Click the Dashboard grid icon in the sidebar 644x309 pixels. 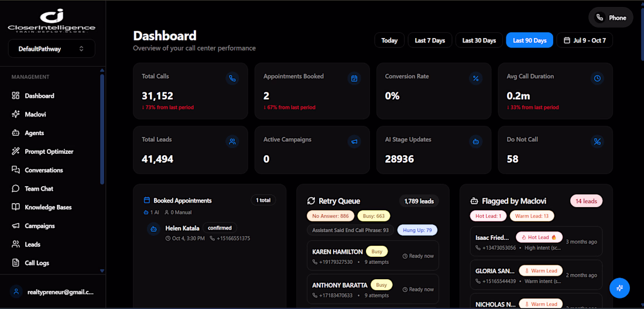[x=16, y=95]
